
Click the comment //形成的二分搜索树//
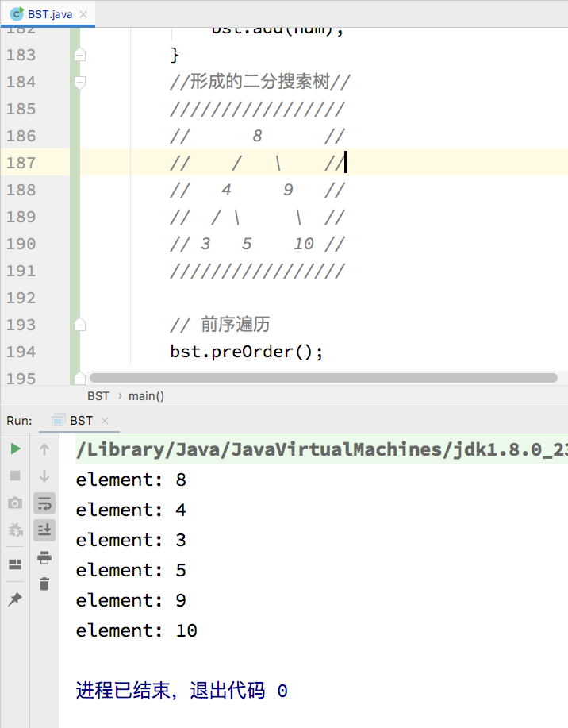(260, 82)
